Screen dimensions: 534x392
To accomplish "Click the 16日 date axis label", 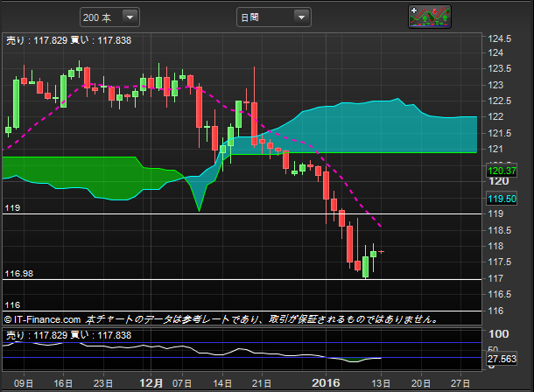I will click(x=63, y=383).
